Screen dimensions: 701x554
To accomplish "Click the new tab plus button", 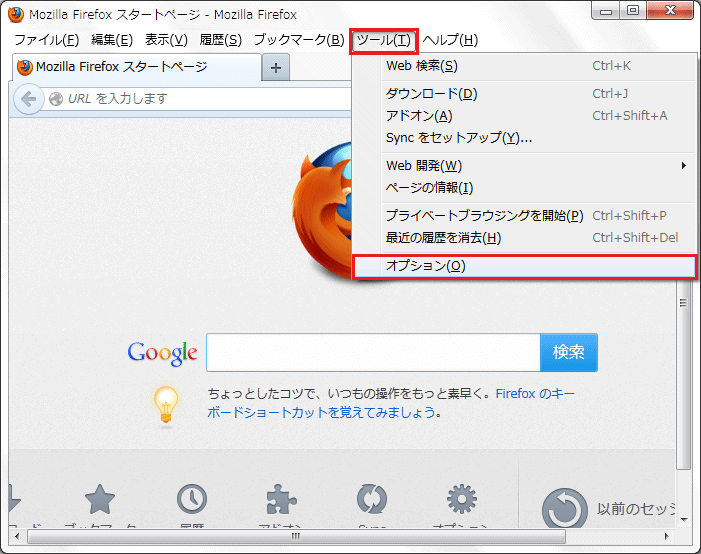I will point(276,67).
